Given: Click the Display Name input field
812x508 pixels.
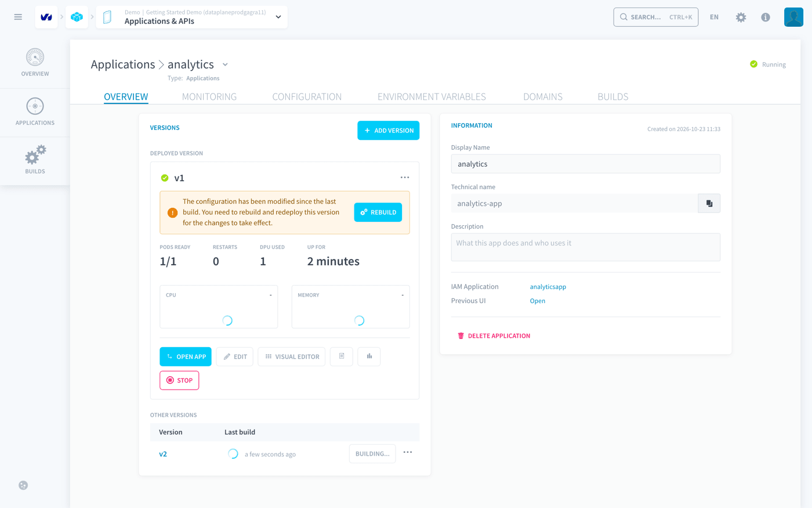Looking at the screenshot, I should (586, 164).
